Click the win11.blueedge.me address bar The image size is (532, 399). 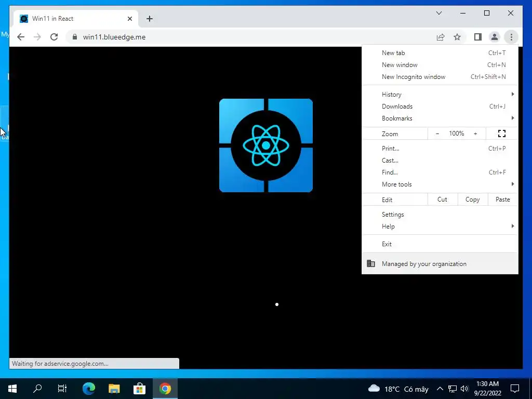click(251, 37)
